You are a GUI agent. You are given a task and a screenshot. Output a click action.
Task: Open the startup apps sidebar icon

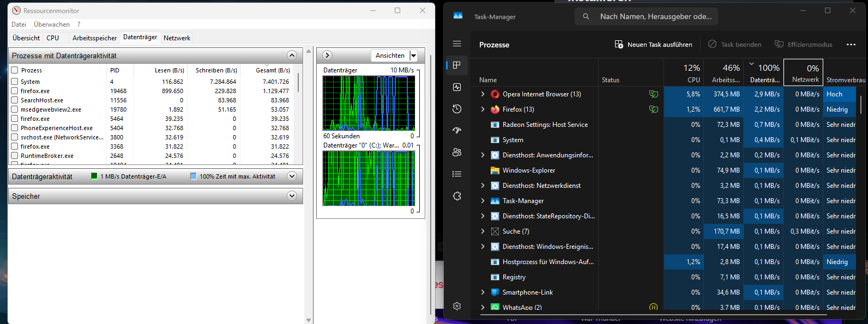pos(457,131)
